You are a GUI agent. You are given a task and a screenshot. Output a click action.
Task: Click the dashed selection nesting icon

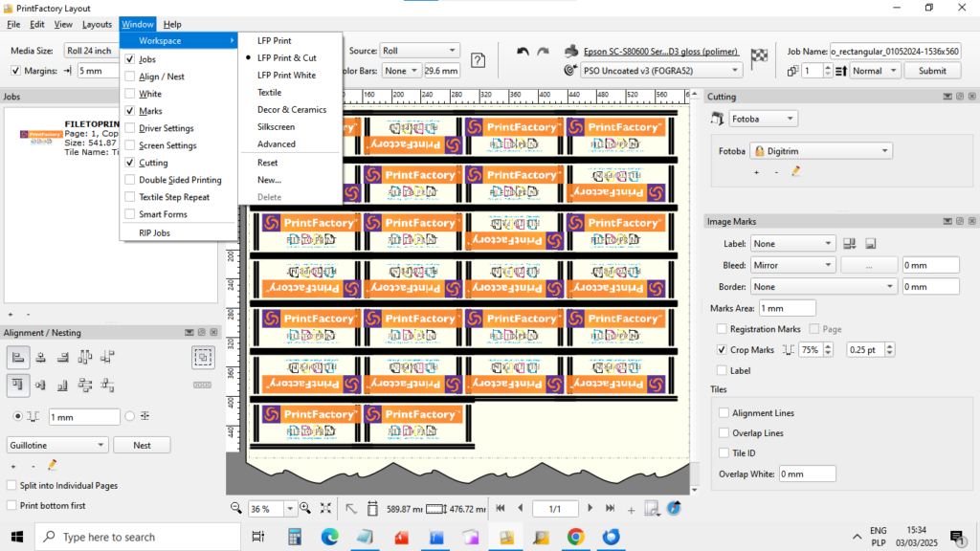tap(202, 356)
